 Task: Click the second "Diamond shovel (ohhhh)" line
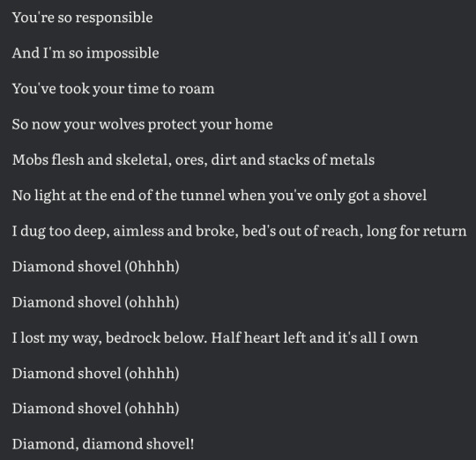pos(95,302)
